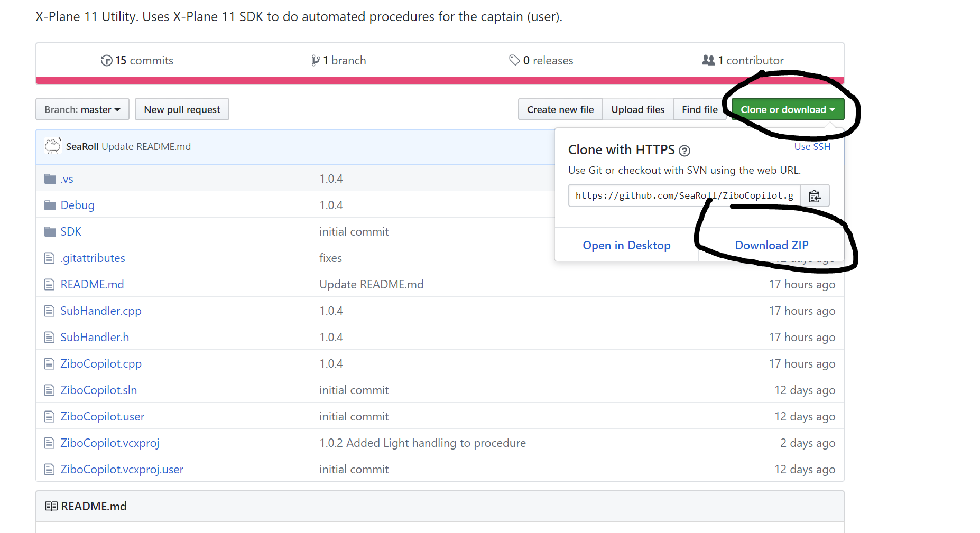Click the file icon next to README.md link
Image resolution: width=980 pixels, height=533 pixels.
click(49, 284)
